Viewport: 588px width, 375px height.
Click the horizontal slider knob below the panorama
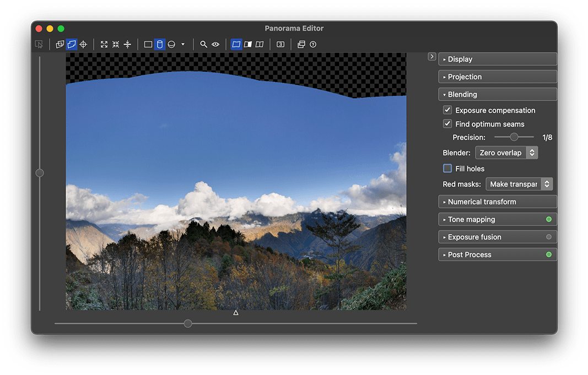[x=188, y=324]
